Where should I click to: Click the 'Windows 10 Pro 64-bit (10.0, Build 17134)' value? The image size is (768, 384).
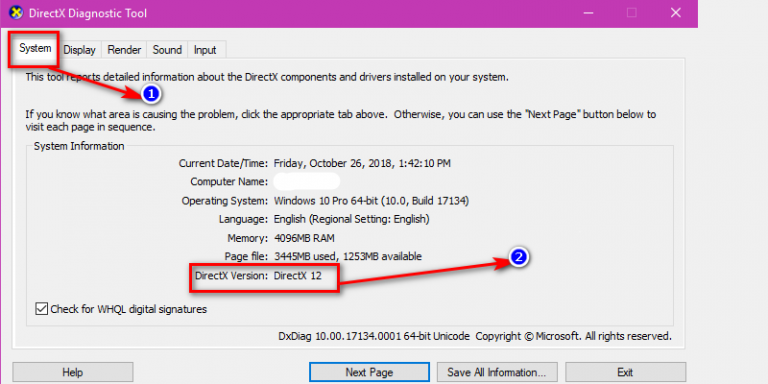[x=372, y=201]
